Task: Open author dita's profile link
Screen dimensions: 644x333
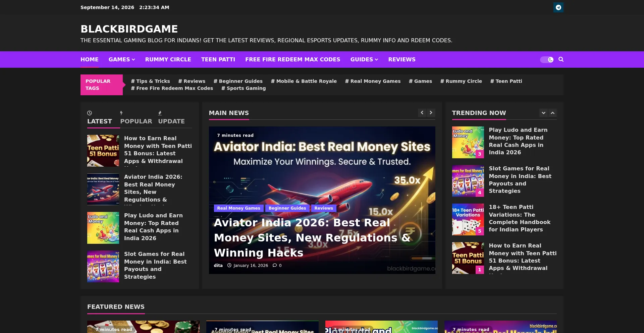Action: (x=218, y=265)
